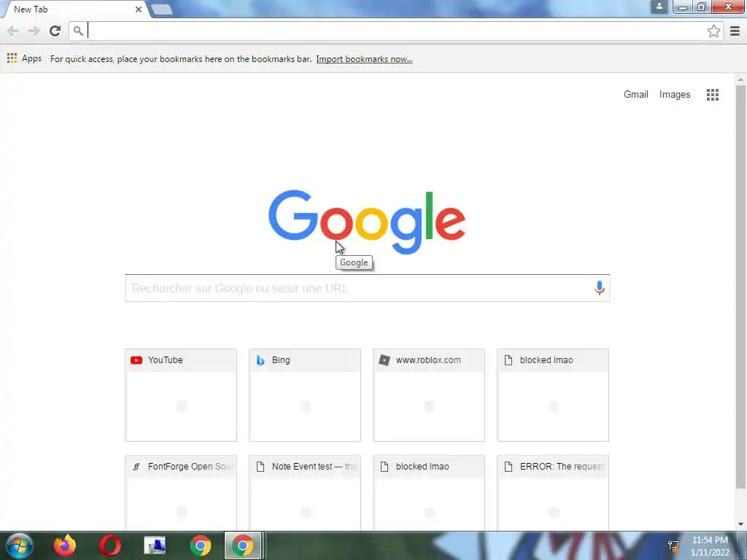Viewport: 747px width, 560px height.
Task: Click the Roblox favicon icon
Action: (384, 360)
